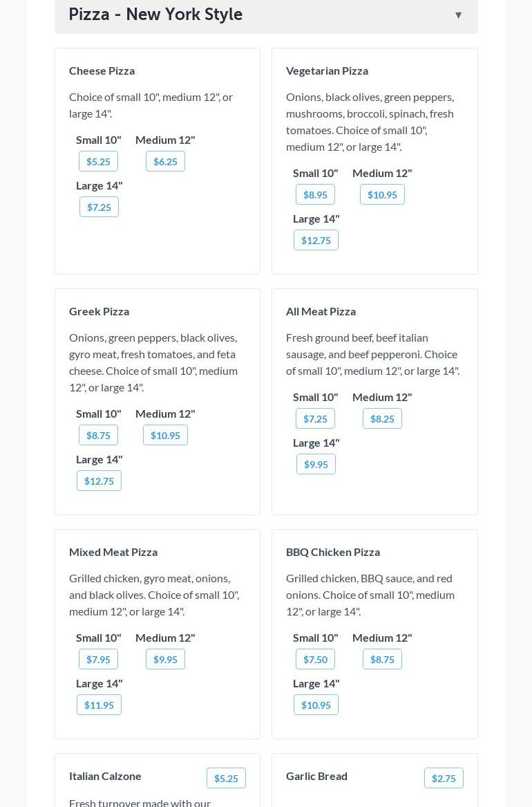Choose Cheese Pizza Medium 12" $6.25 price
Viewport: 532px width, 807px height.
165,161
